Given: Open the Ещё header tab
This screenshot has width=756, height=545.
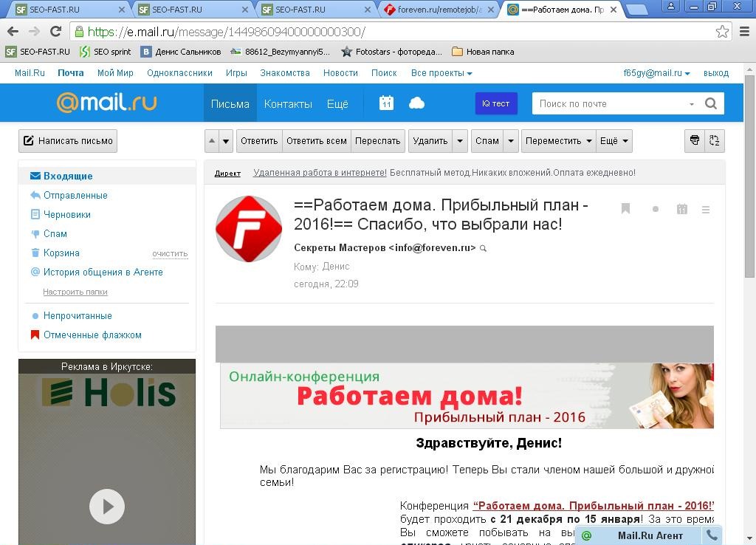Looking at the screenshot, I should [x=337, y=103].
